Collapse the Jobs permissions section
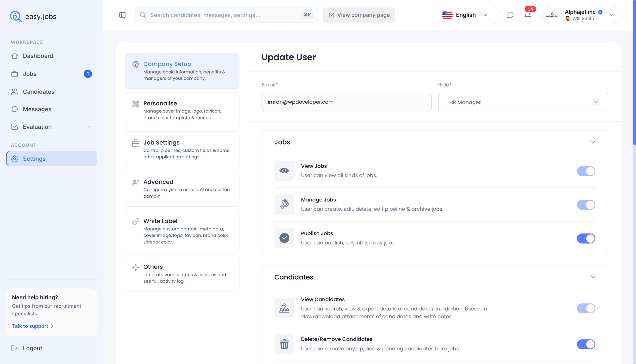Screen dimensions: 636x364 [x=593, y=142]
